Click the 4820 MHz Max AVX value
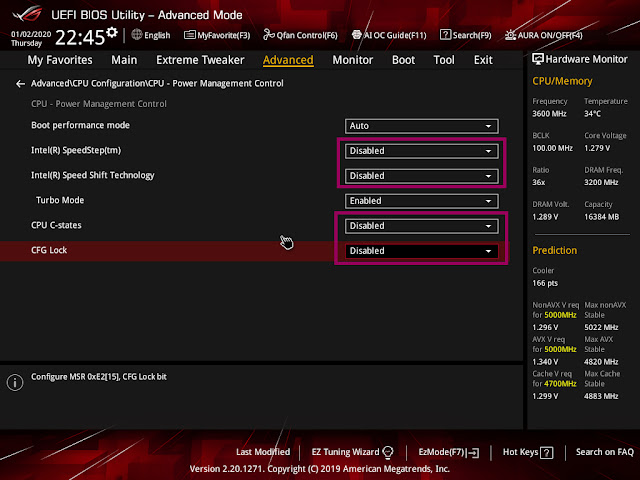Screen dimensions: 640x480 point(601,362)
